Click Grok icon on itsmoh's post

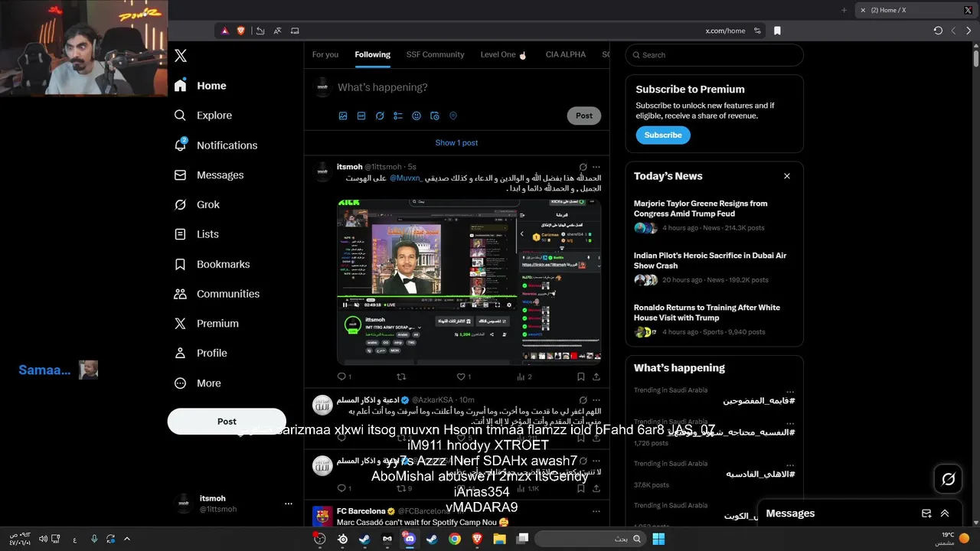point(583,167)
